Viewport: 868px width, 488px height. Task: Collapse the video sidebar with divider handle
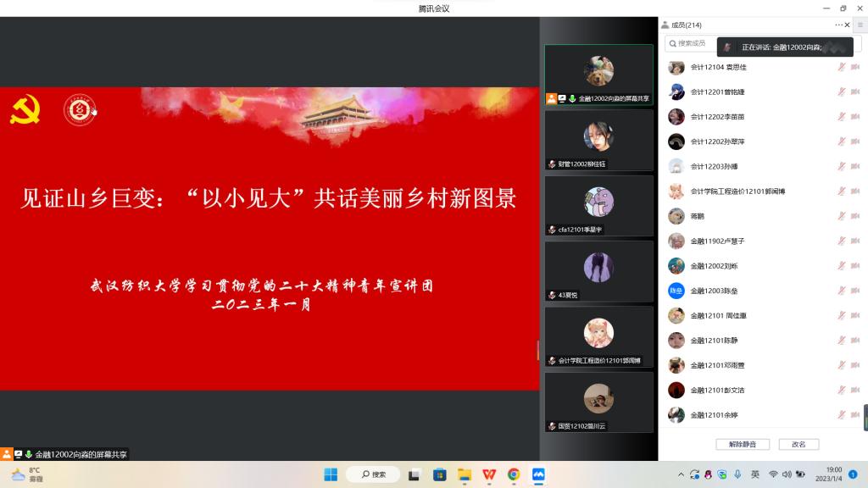(x=539, y=349)
